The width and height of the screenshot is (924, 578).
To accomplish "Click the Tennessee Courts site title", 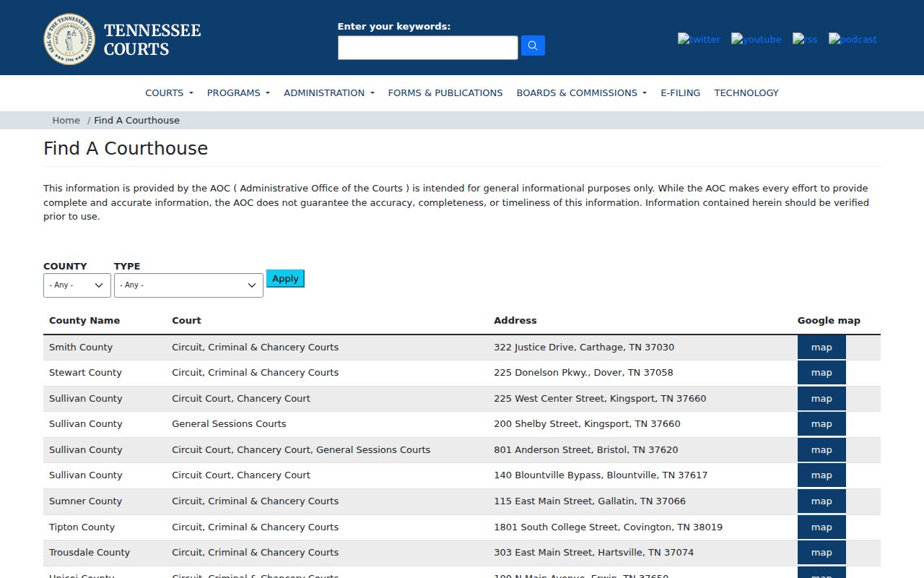I will click(152, 40).
